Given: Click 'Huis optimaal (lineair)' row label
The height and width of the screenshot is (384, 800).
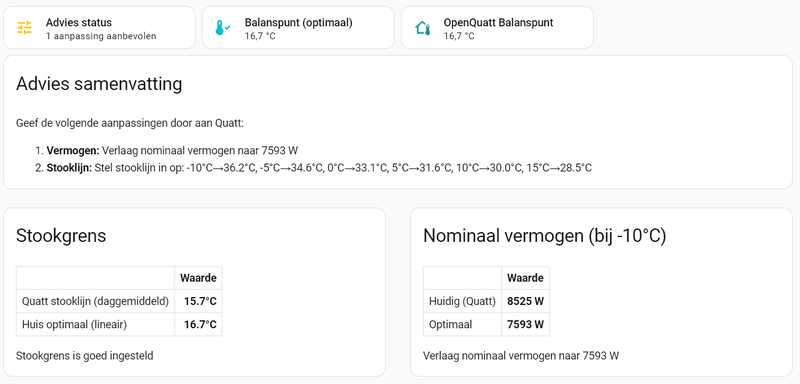Looking at the screenshot, I should pyautogui.click(x=74, y=324).
